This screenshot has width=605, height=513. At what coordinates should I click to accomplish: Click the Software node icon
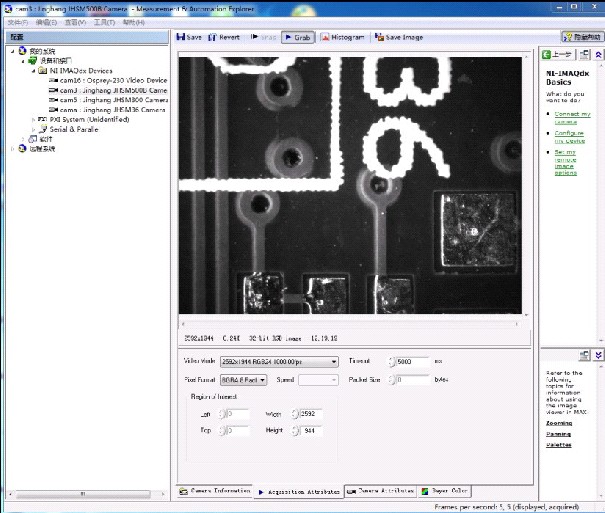[33, 139]
